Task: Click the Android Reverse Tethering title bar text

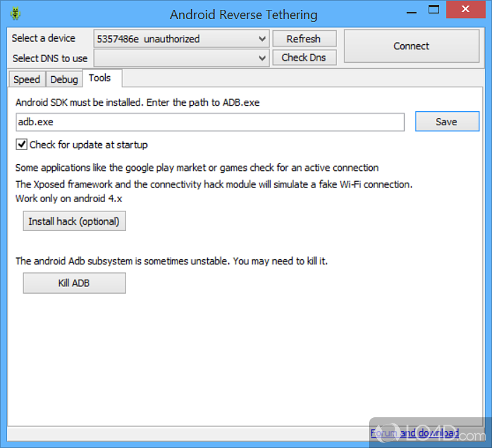Action: 244,14
